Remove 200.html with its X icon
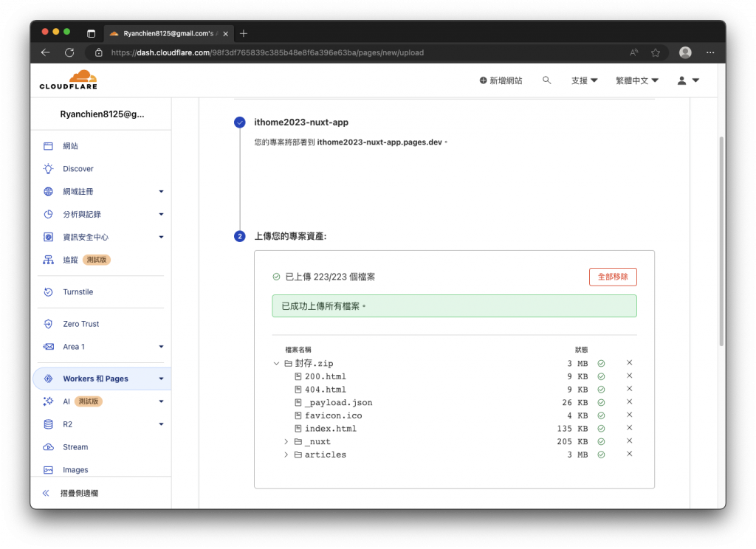This screenshot has height=549, width=756. pos(629,376)
